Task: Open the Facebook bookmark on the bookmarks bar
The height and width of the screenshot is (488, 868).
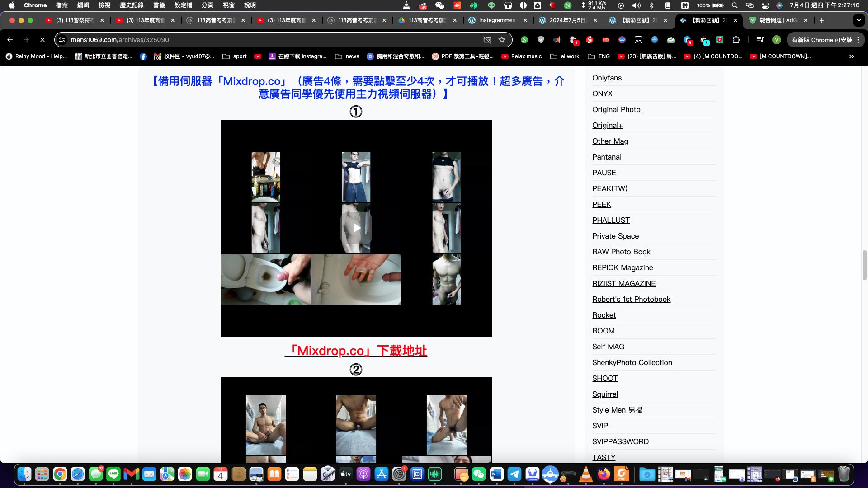Action: [143, 56]
